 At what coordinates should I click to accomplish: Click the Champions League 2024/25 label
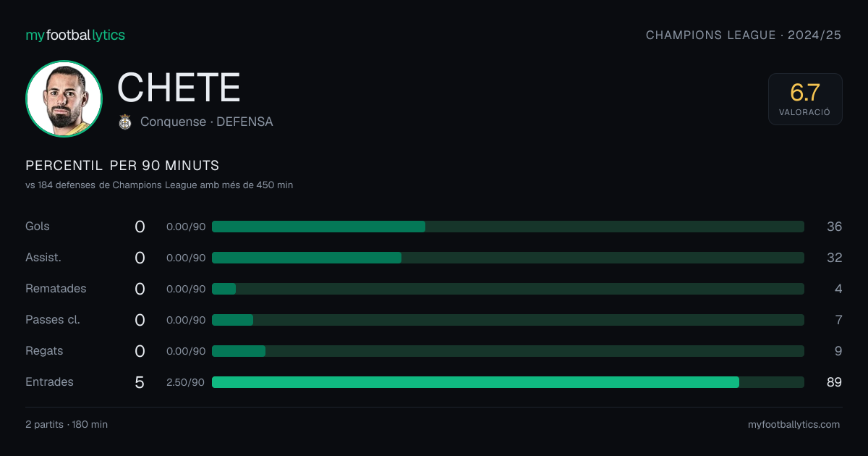coord(744,35)
